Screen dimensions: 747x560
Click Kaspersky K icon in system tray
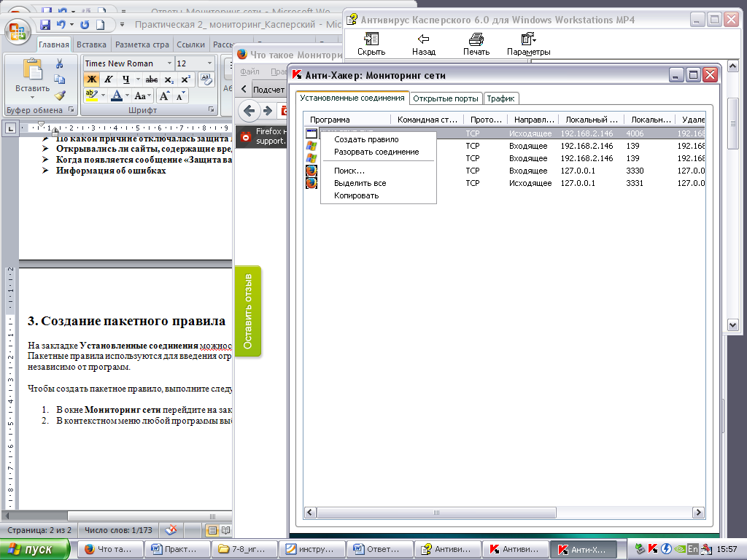click(x=653, y=549)
